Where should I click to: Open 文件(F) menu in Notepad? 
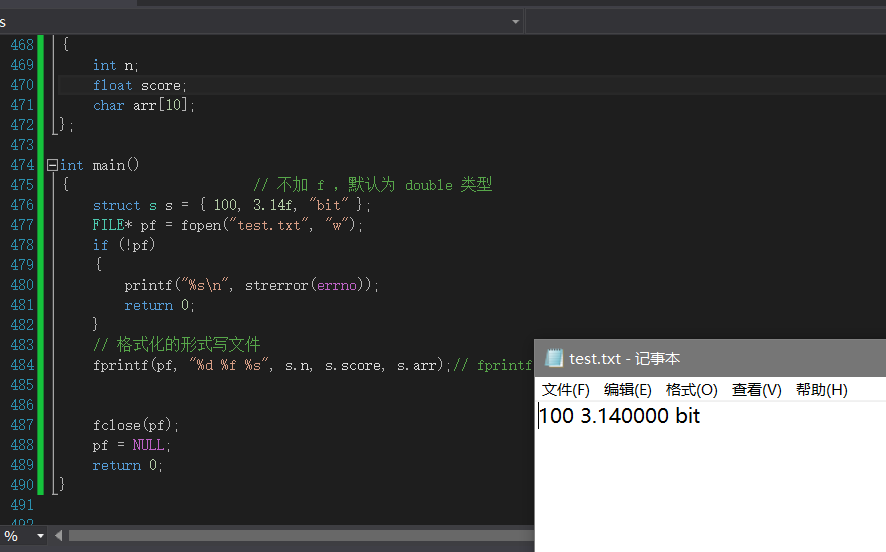pyautogui.click(x=566, y=390)
